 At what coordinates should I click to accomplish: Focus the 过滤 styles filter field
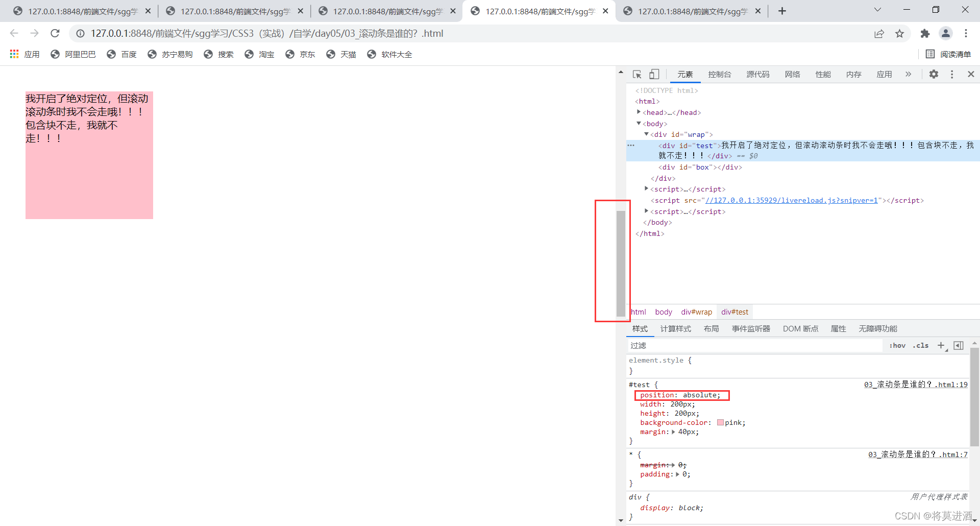point(754,346)
